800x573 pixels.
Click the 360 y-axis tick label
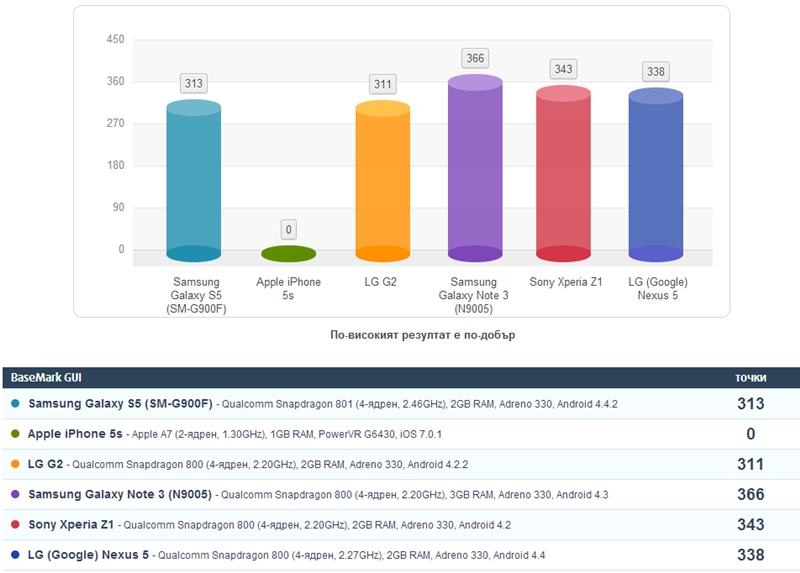point(115,81)
